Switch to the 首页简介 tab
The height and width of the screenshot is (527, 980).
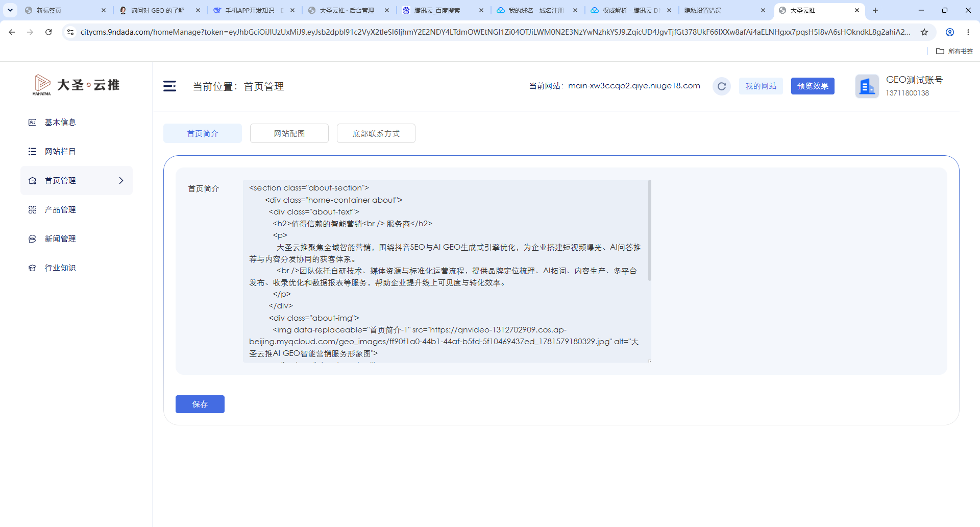coord(203,133)
